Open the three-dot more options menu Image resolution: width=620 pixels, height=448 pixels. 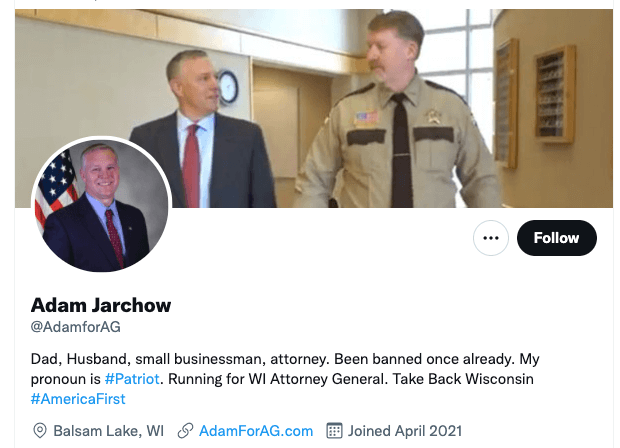coord(491,238)
